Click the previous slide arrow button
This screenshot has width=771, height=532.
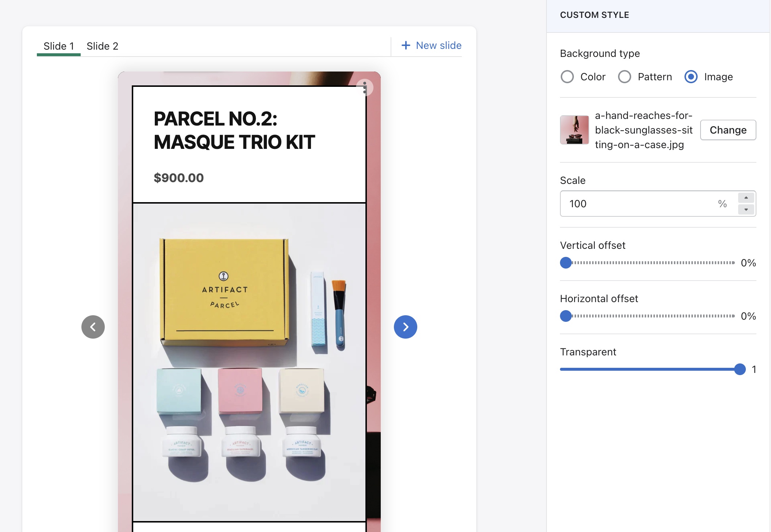pos(93,327)
